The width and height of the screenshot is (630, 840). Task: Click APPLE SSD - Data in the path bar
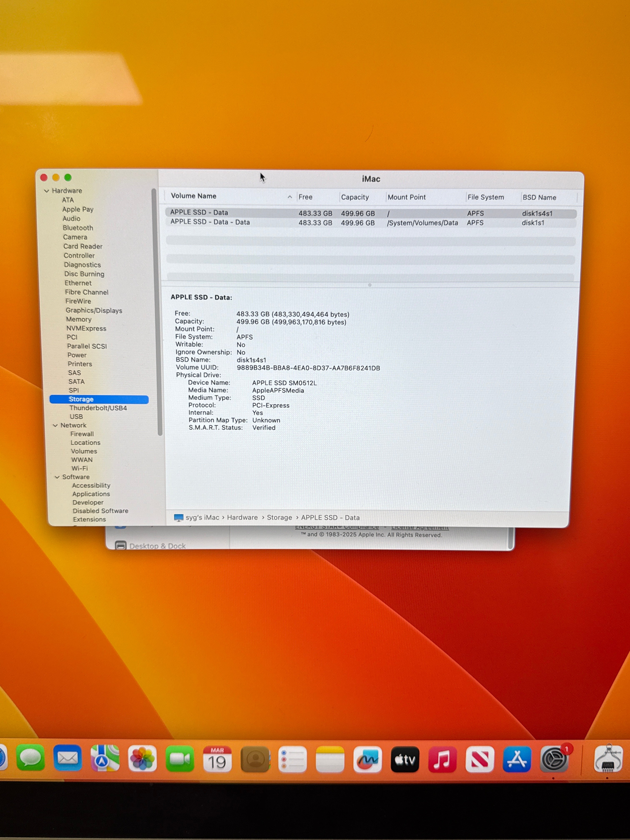[x=330, y=518]
